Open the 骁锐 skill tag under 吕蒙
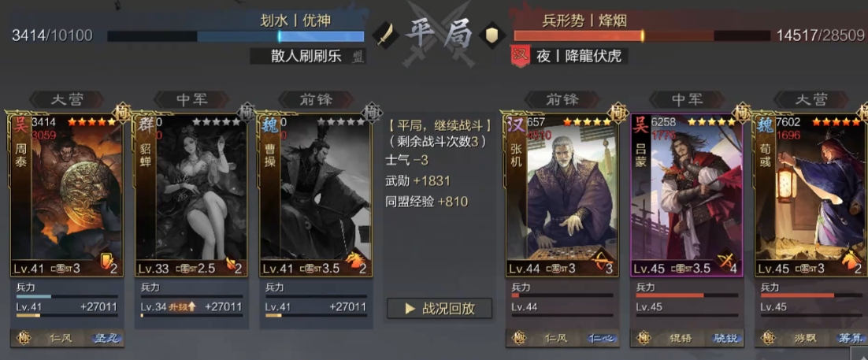 point(726,339)
